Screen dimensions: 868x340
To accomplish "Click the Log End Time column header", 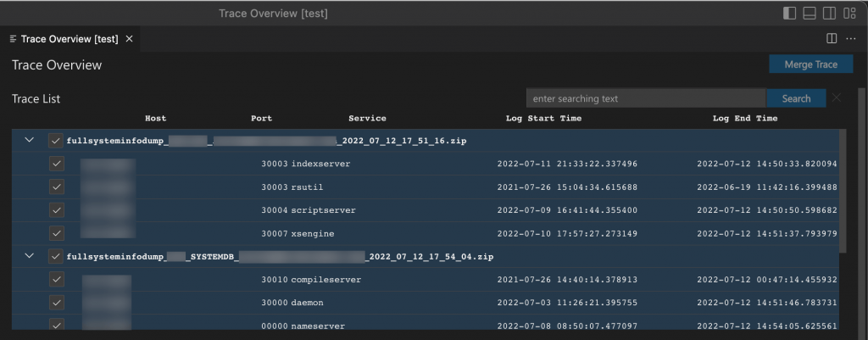I will (x=745, y=118).
